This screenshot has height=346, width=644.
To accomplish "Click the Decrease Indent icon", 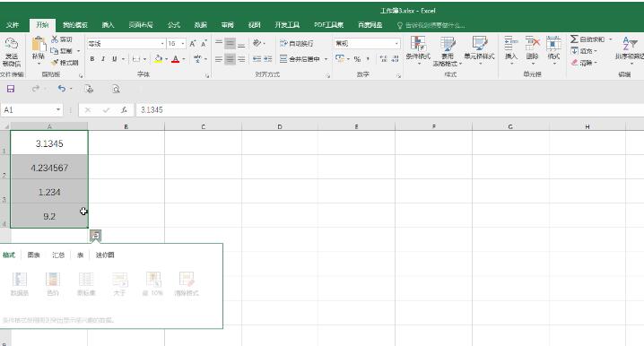I will pyautogui.click(x=257, y=59).
